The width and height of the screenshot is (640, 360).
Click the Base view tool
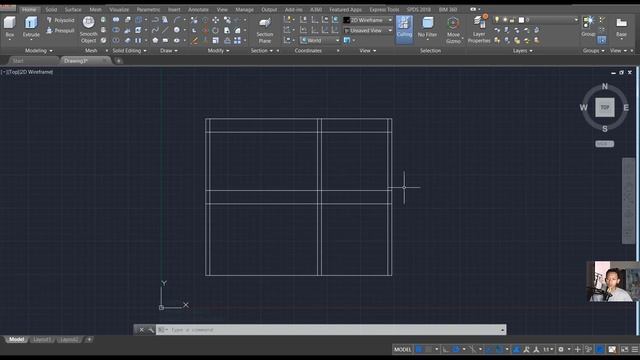[621, 27]
